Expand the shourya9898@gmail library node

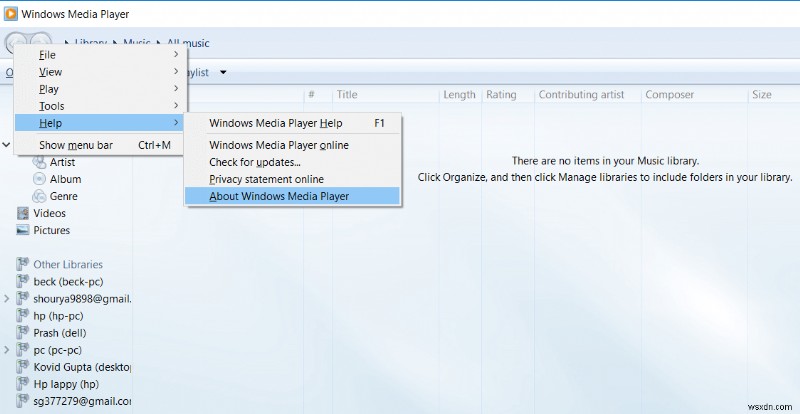coord(7,299)
